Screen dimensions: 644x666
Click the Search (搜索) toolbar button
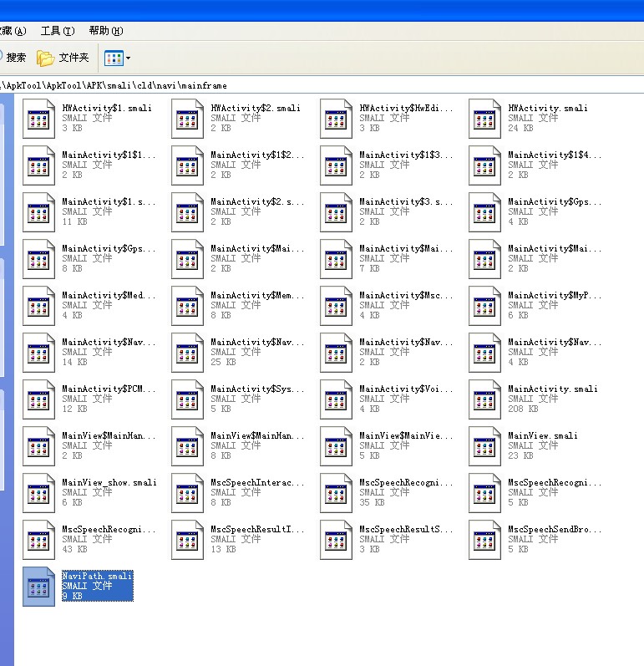13,58
